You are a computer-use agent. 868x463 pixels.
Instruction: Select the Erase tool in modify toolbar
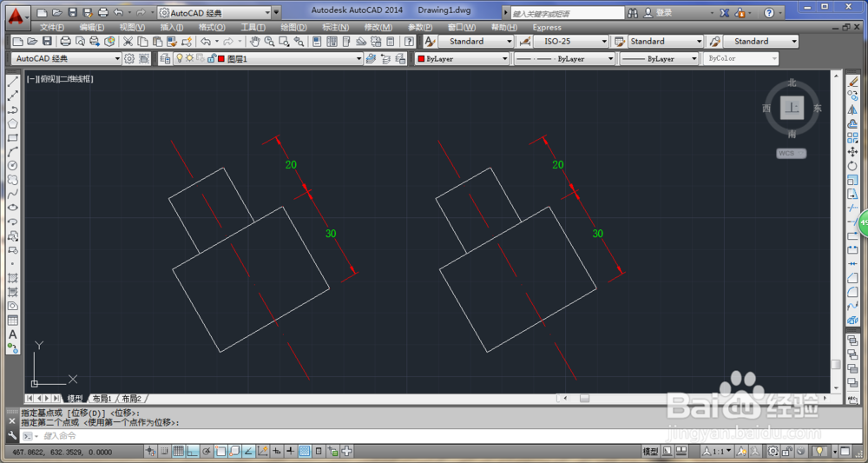coord(852,82)
